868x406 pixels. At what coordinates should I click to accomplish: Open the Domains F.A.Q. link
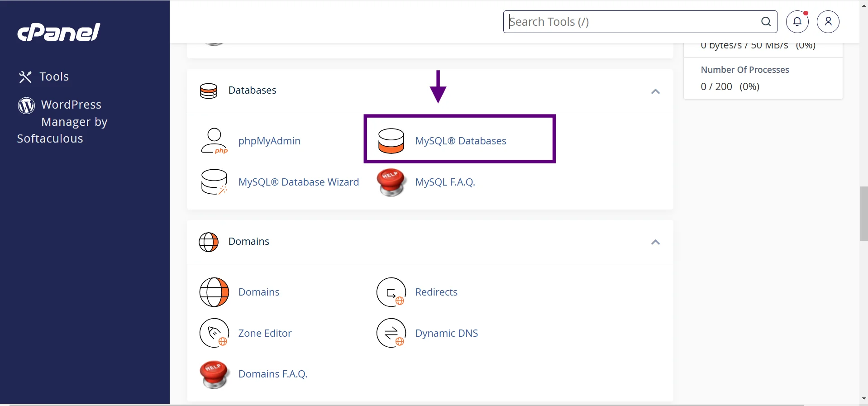pos(273,374)
